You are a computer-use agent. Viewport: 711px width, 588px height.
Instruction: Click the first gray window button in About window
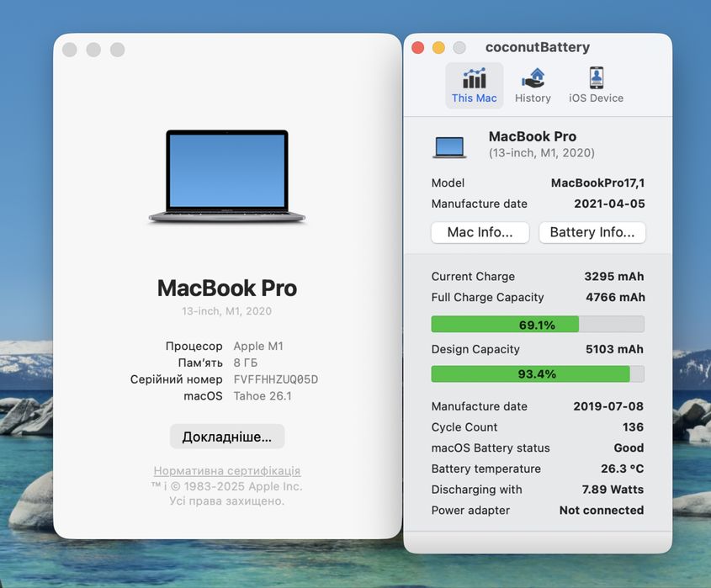[x=69, y=50]
